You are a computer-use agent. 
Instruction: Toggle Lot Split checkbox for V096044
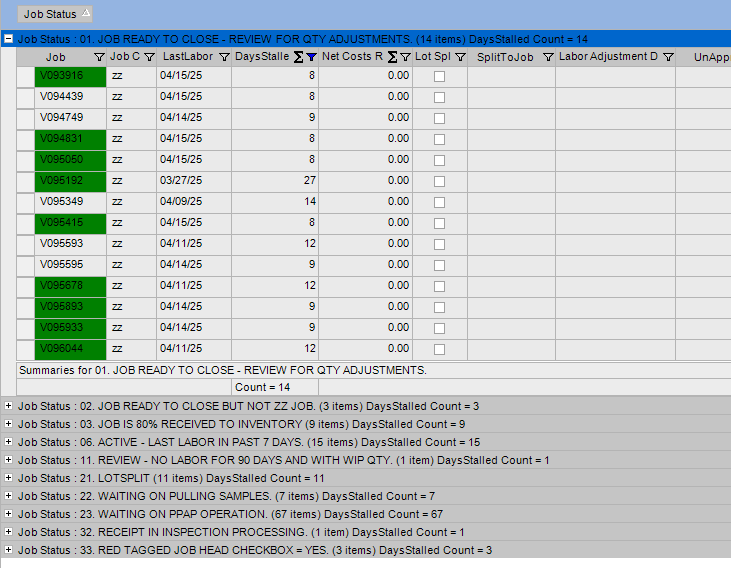point(439,349)
